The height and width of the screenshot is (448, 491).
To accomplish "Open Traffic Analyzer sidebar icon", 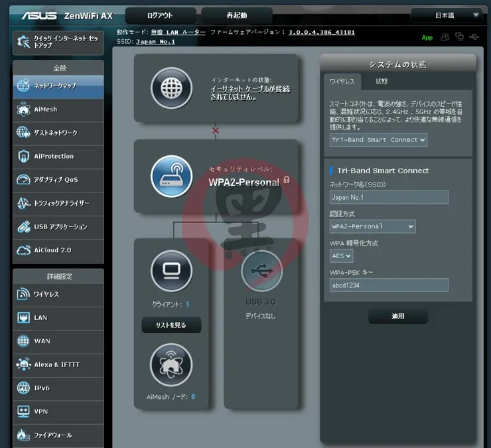I will click(x=23, y=203).
